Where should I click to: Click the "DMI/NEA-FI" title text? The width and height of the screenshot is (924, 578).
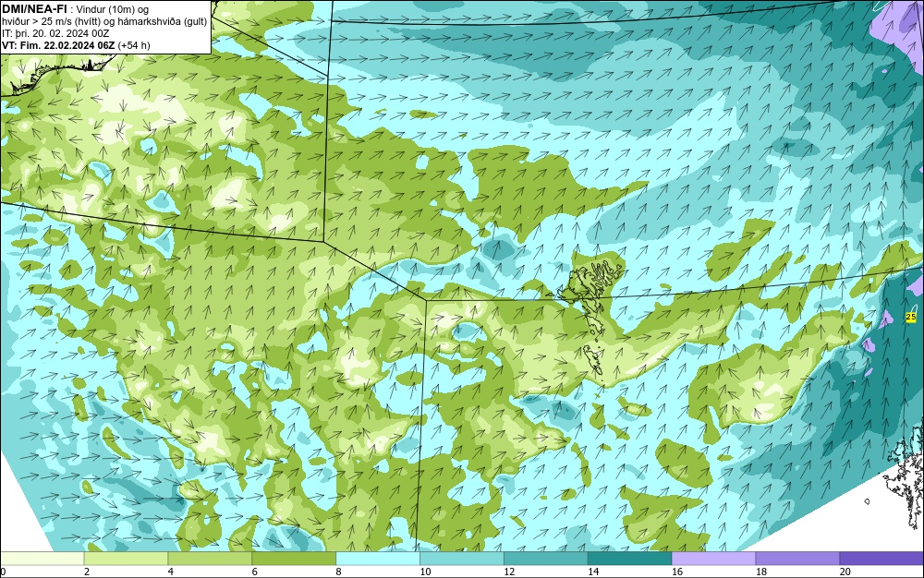[34, 8]
